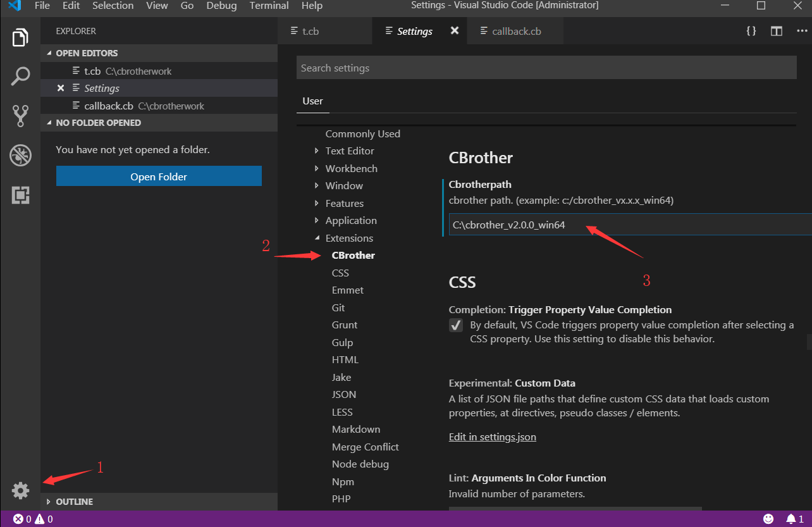Toggle Trigger Property Value Completion checkbox
This screenshot has height=527, width=812.
tap(455, 325)
